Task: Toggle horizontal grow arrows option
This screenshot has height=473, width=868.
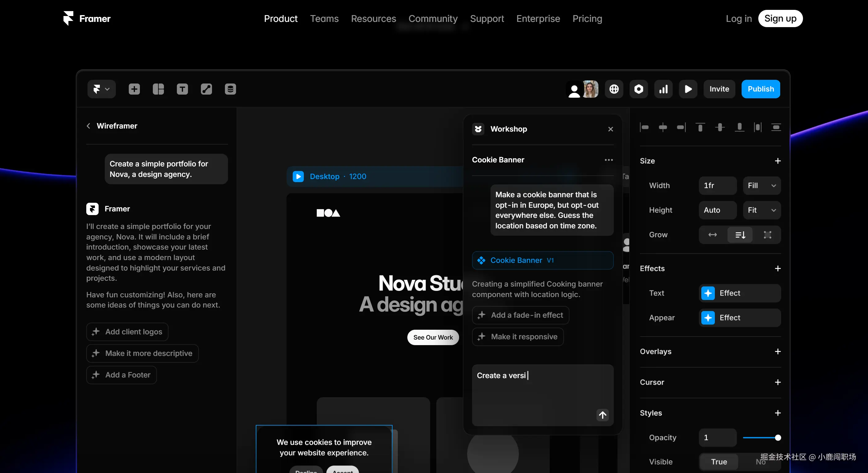Action: tap(712, 235)
